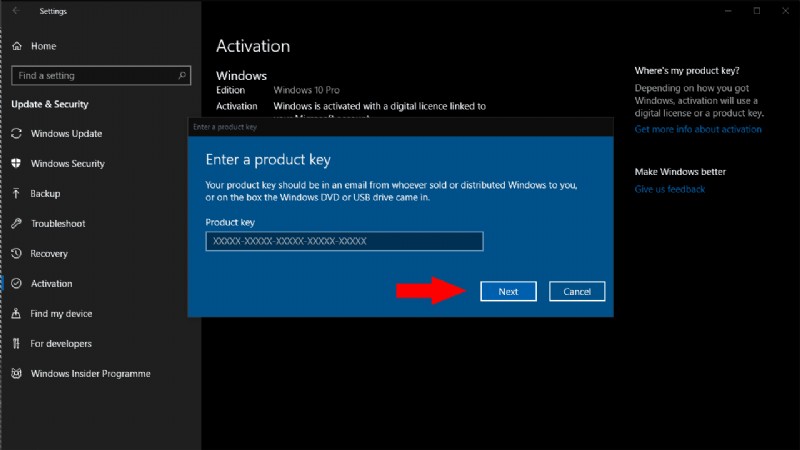
Task: Click the Give us feedback link
Action: (x=669, y=189)
